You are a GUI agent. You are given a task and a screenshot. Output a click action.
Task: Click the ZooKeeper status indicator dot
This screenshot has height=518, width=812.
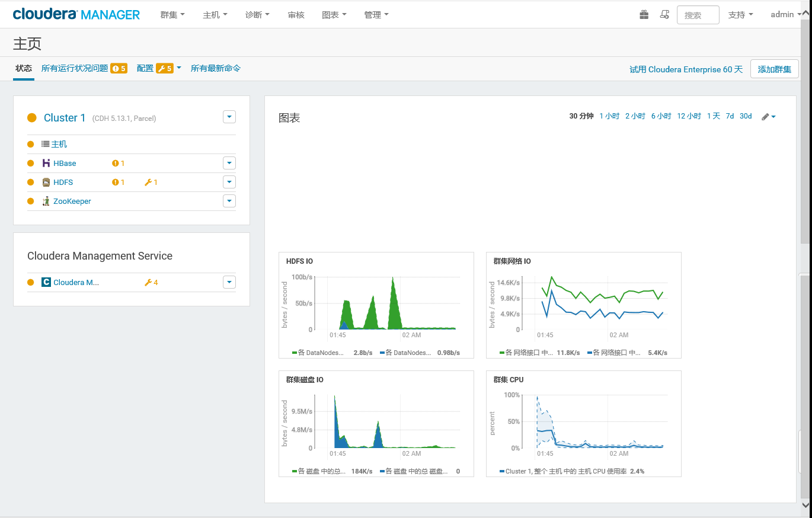(x=31, y=202)
